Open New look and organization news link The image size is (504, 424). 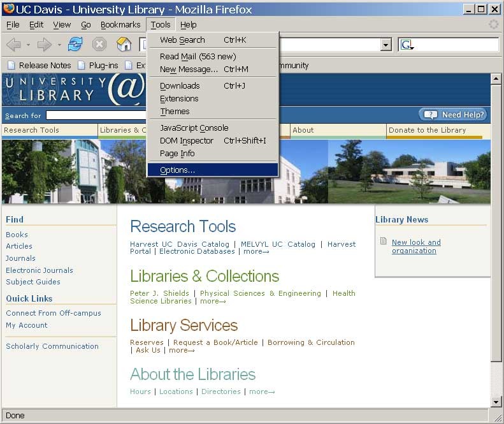click(x=416, y=246)
